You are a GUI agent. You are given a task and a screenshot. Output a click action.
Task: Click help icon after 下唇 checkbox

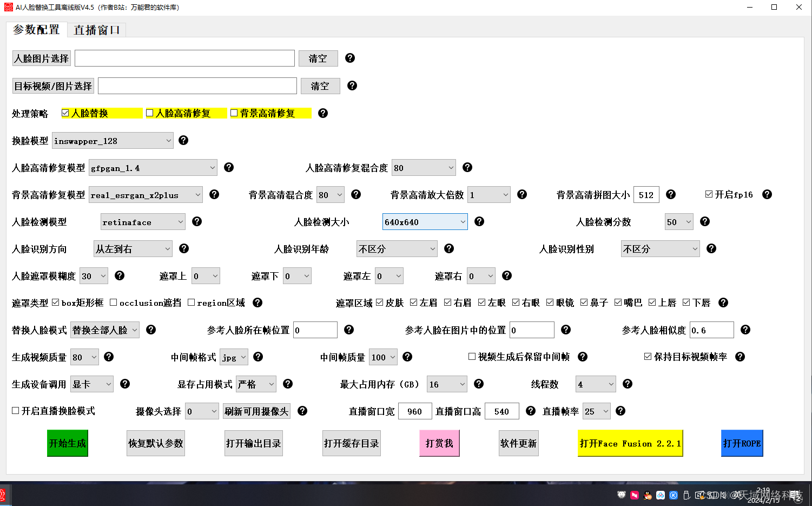point(723,303)
